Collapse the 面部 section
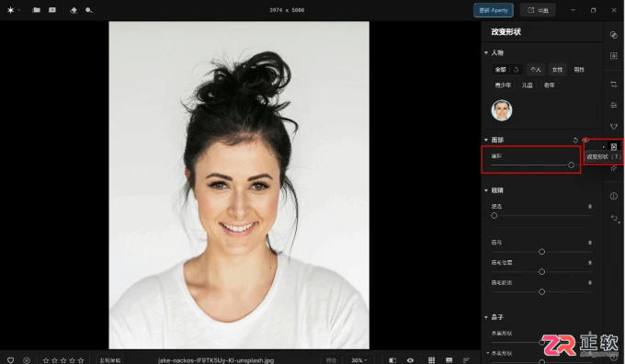 click(x=486, y=140)
